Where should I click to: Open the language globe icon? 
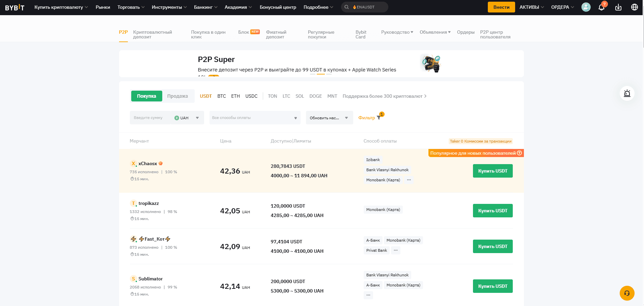pos(635,7)
